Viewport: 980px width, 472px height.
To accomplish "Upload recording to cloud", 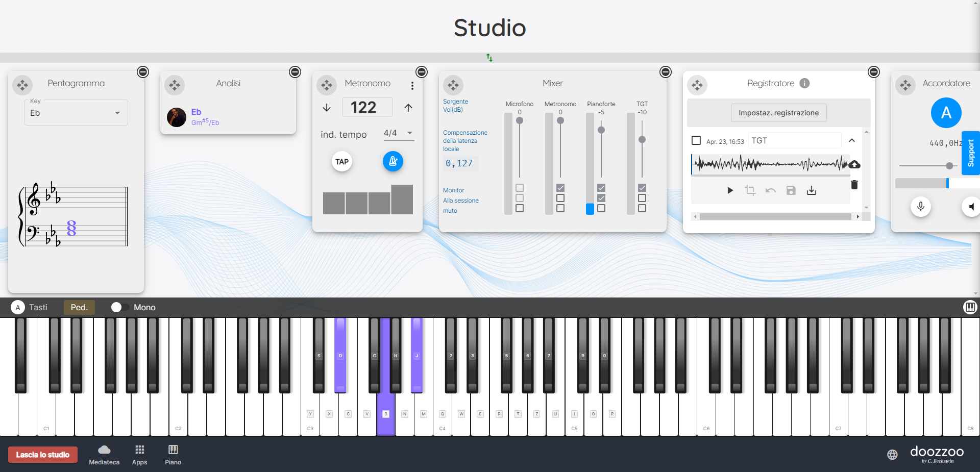I will pos(854,164).
